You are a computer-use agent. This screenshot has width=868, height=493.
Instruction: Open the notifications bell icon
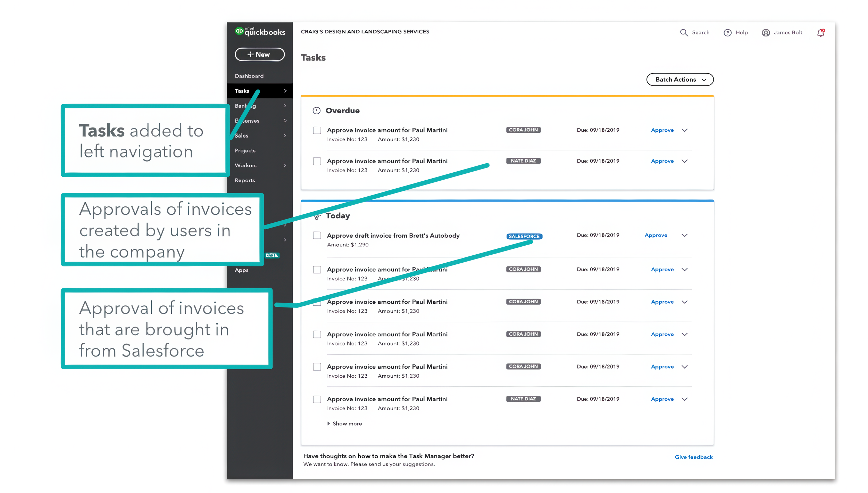820,33
